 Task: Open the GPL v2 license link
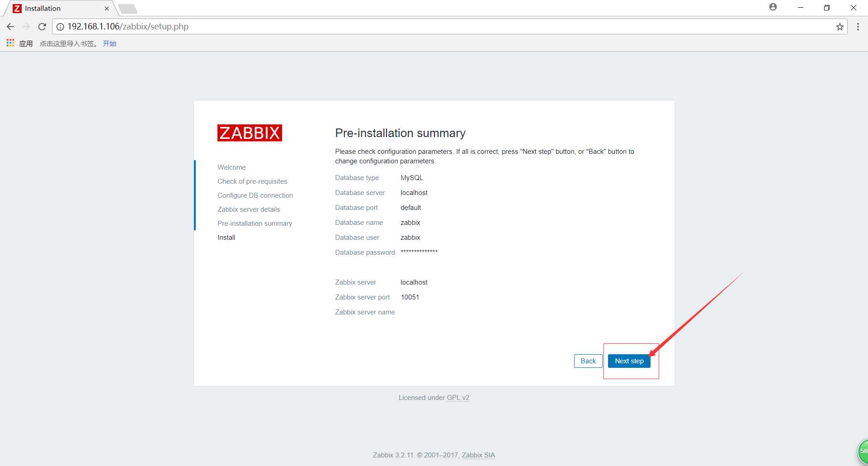pos(458,398)
